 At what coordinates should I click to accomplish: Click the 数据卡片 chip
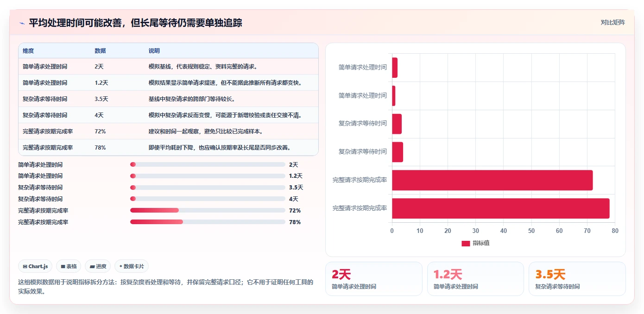click(x=132, y=266)
